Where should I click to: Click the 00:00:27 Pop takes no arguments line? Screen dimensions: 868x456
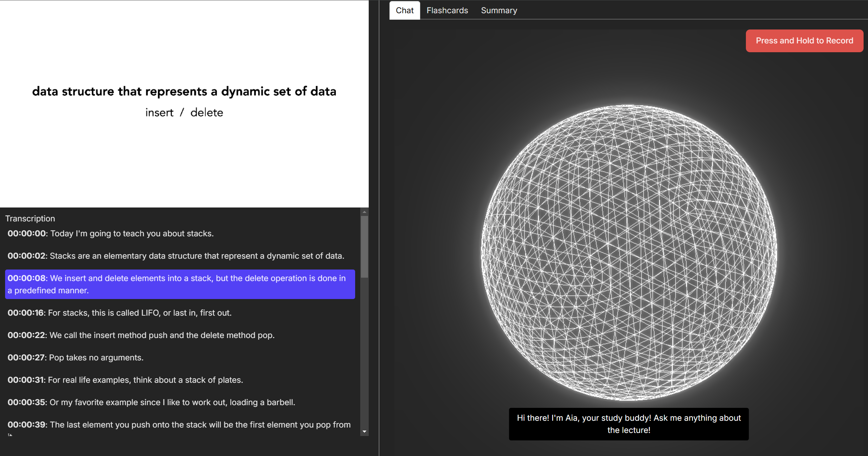pyautogui.click(x=75, y=358)
